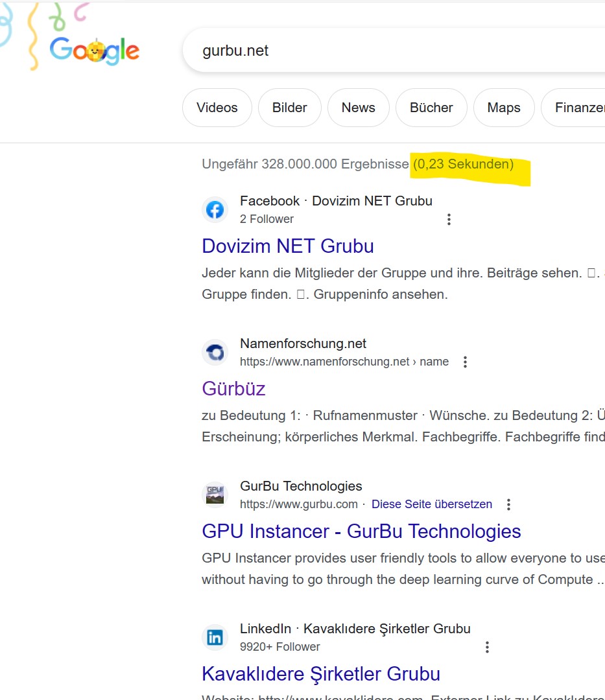Click the LinkedIn · Kavaklıdere Şirketler Grubu source line
This screenshot has width=605, height=700.
tap(355, 629)
